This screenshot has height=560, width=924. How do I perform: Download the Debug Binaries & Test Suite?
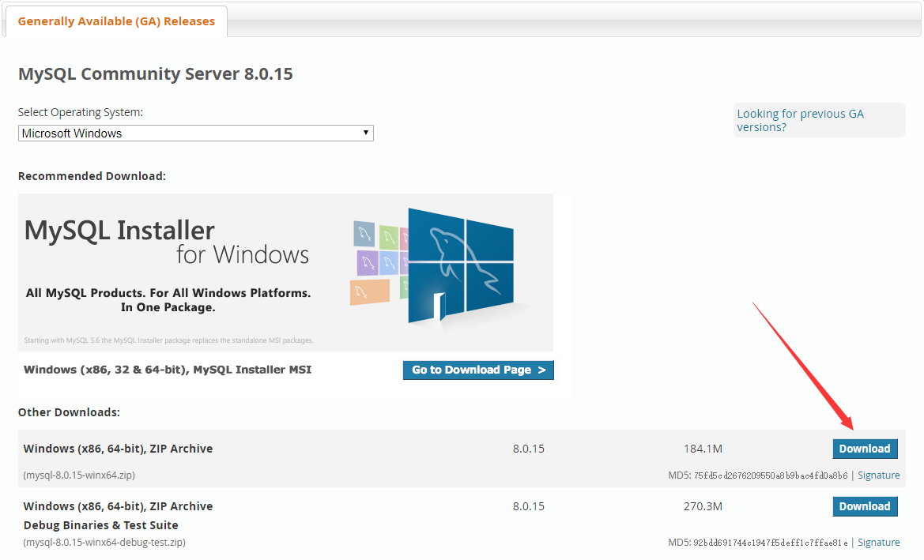click(865, 506)
